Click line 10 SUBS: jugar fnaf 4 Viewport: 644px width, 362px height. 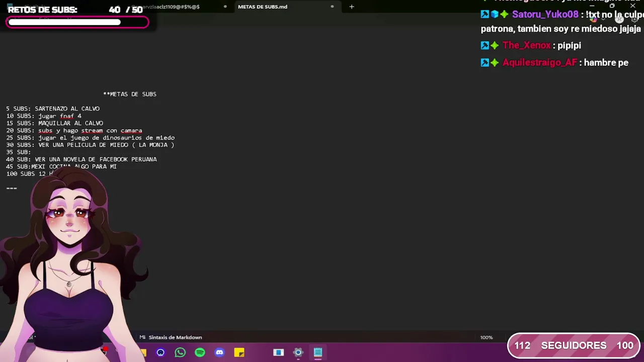coord(44,116)
